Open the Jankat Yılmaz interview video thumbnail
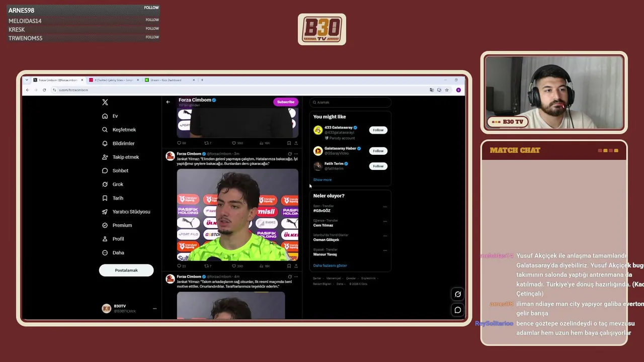644x362 pixels. (x=237, y=215)
